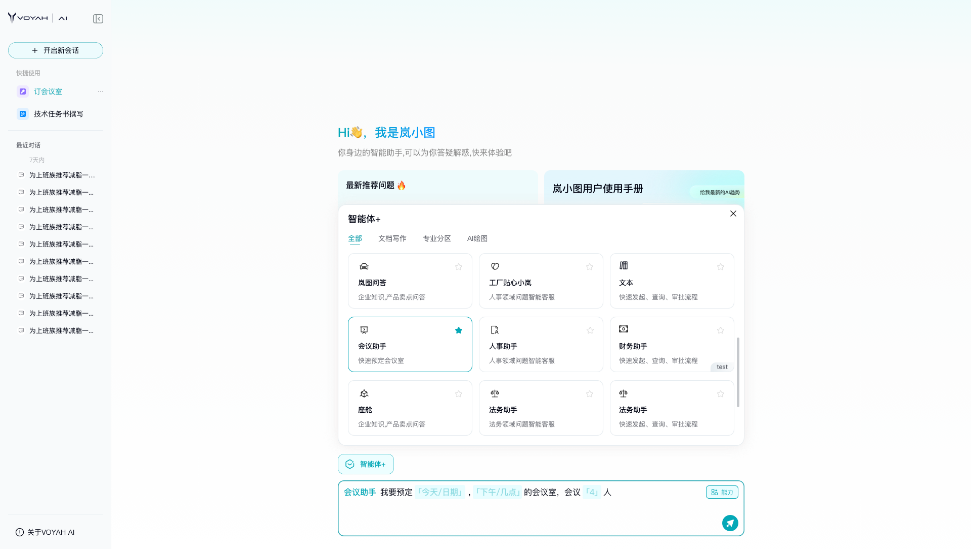Collapse the left sidebar panel icon
The height and width of the screenshot is (549, 971).
pyautogui.click(x=97, y=19)
